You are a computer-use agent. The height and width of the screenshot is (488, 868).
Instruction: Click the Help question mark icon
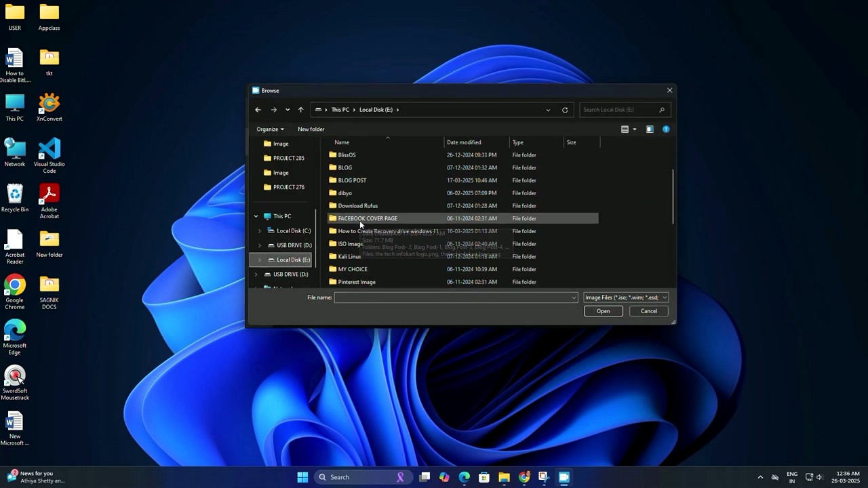(666, 129)
